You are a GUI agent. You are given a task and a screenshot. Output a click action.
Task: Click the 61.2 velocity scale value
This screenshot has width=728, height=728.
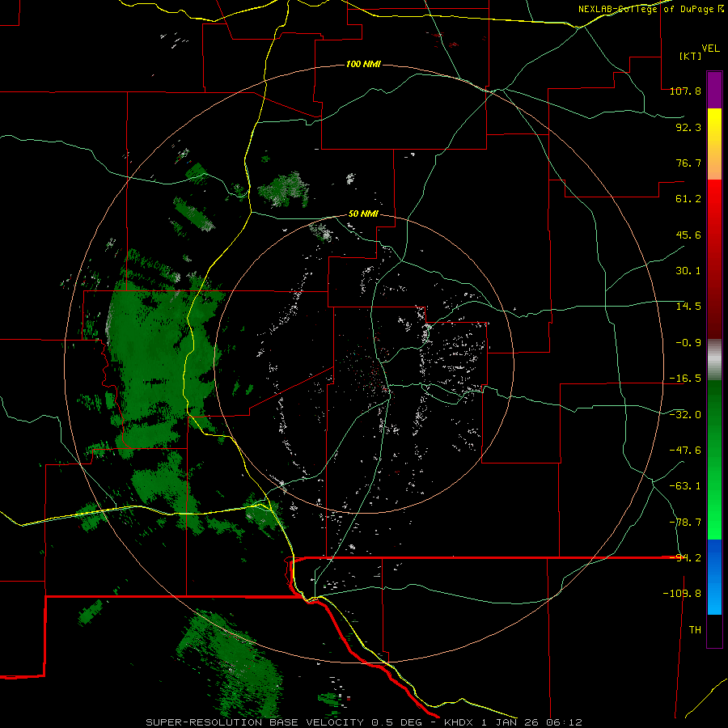tap(688, 199)
